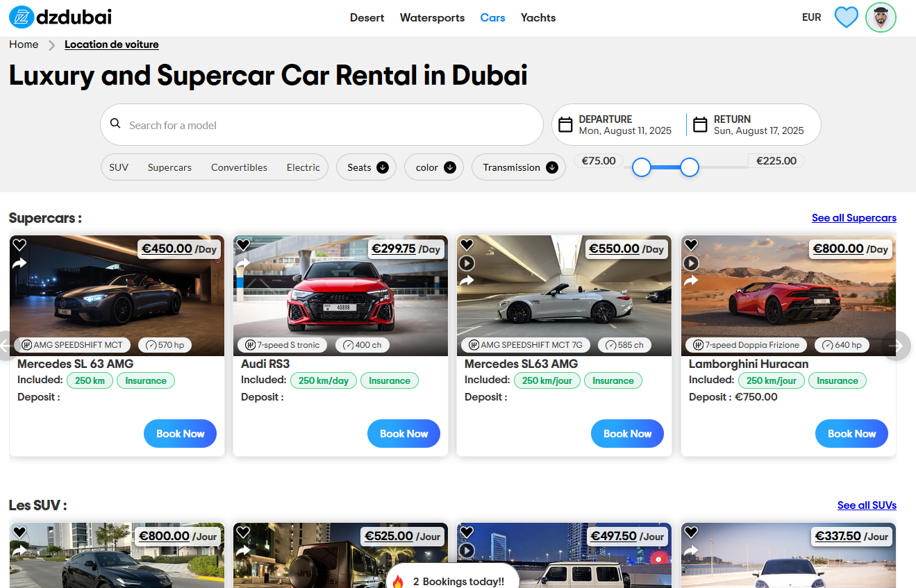
Task: Click fire icon in bookings today popup
Action: [x=398, y=581]
